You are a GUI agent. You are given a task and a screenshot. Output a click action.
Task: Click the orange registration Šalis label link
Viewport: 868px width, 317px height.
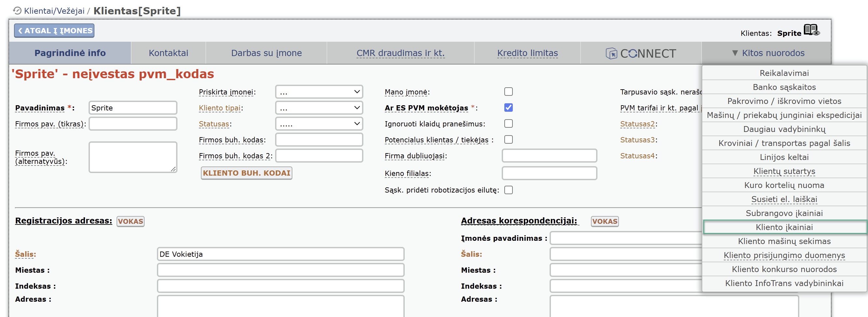pyautogui.click(x=25, y=254)
